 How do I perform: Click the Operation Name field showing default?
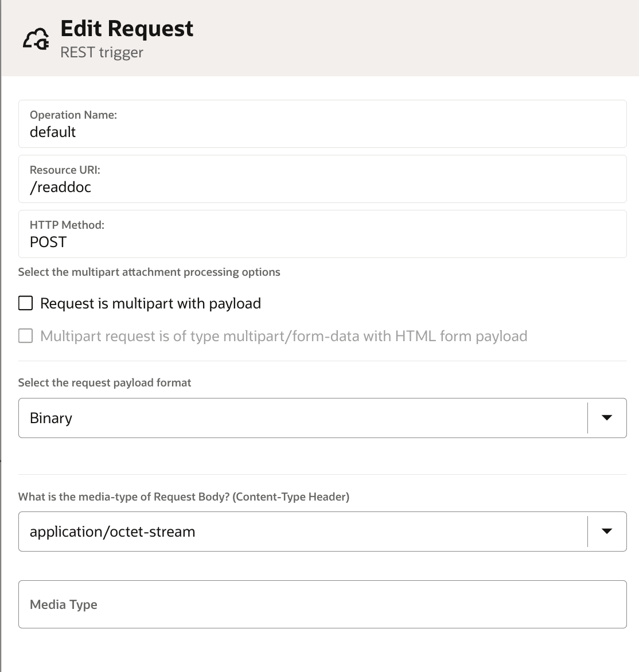point(322,124)
